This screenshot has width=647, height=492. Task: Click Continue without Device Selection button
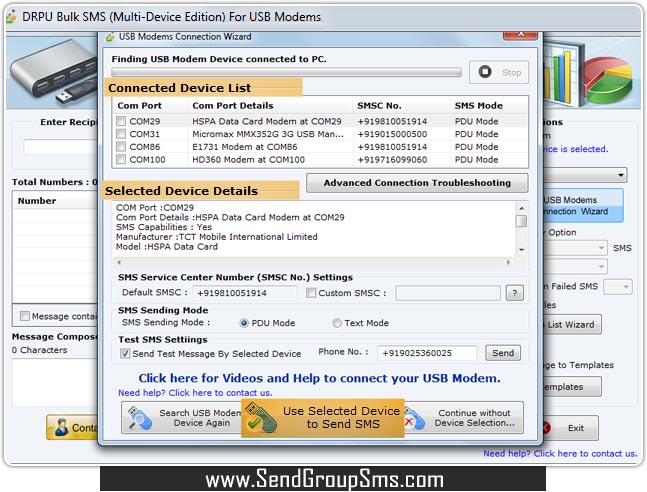click(464, 418)
